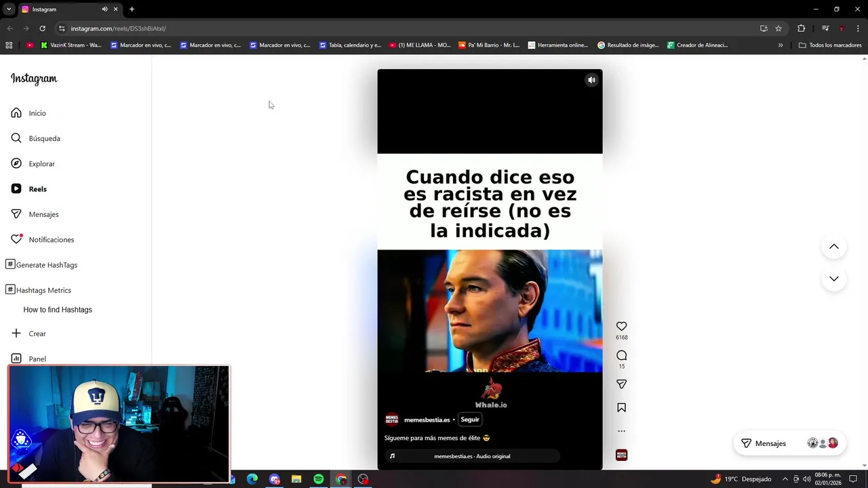
Task: Open the reel's three-dot more options
Action: 621,431
